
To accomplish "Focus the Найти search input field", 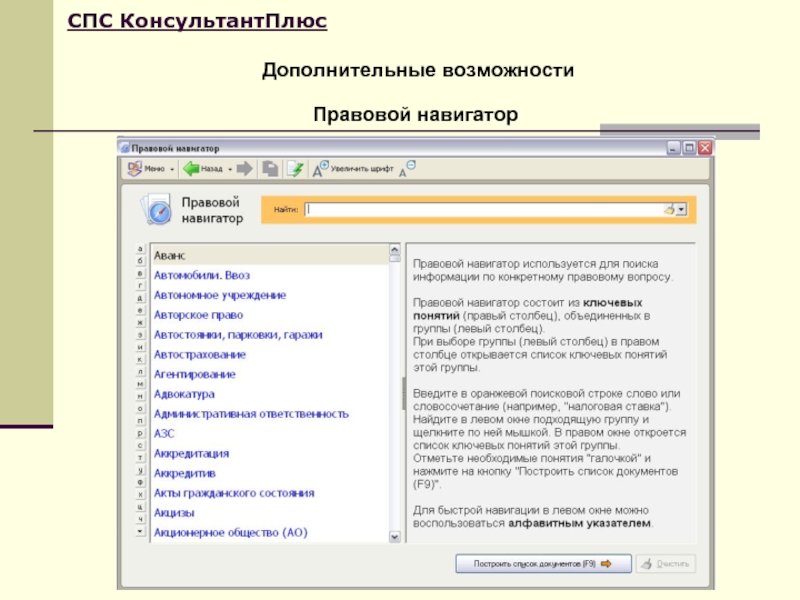I will tap(485, 209).
